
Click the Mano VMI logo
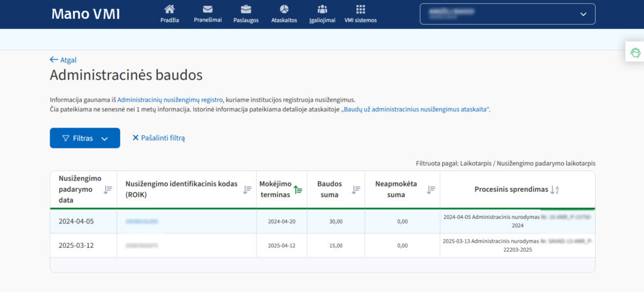(x=86, y=14)
